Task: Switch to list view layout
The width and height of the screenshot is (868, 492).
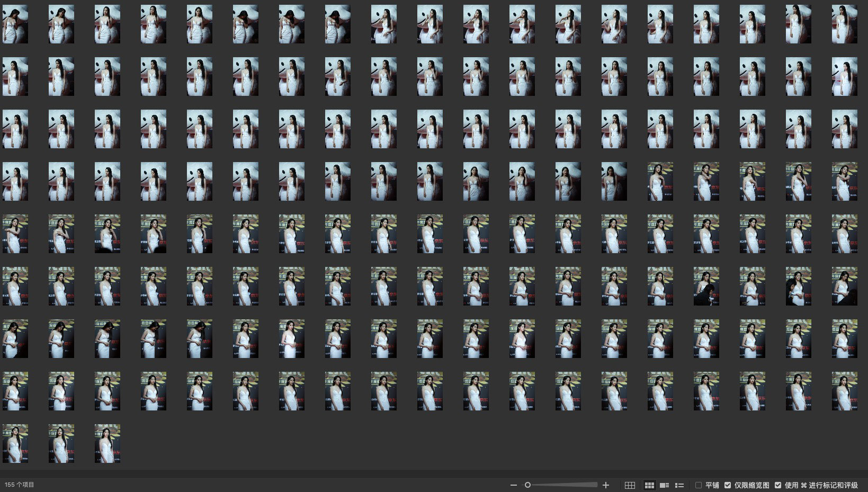Action: (x=679, y=485)
